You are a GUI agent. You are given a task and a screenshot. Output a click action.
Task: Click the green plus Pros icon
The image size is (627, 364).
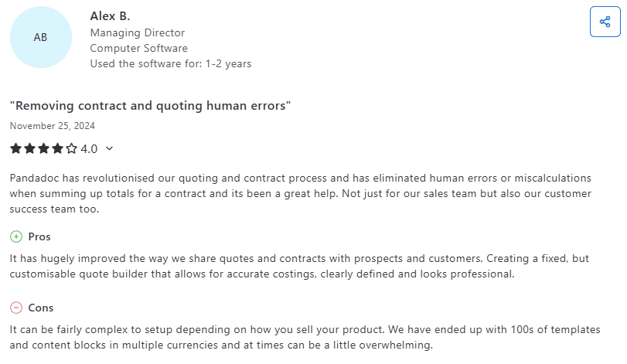click(x=16, y=236)
